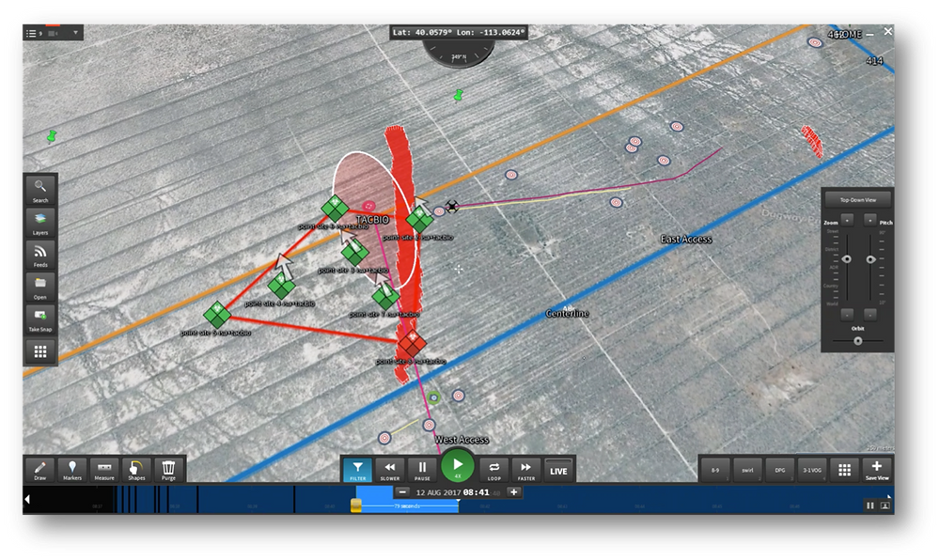Collapse the timeline with left arrow
Image resolution: width=940 pixels, height=560 pixels.
coord(27,499)
